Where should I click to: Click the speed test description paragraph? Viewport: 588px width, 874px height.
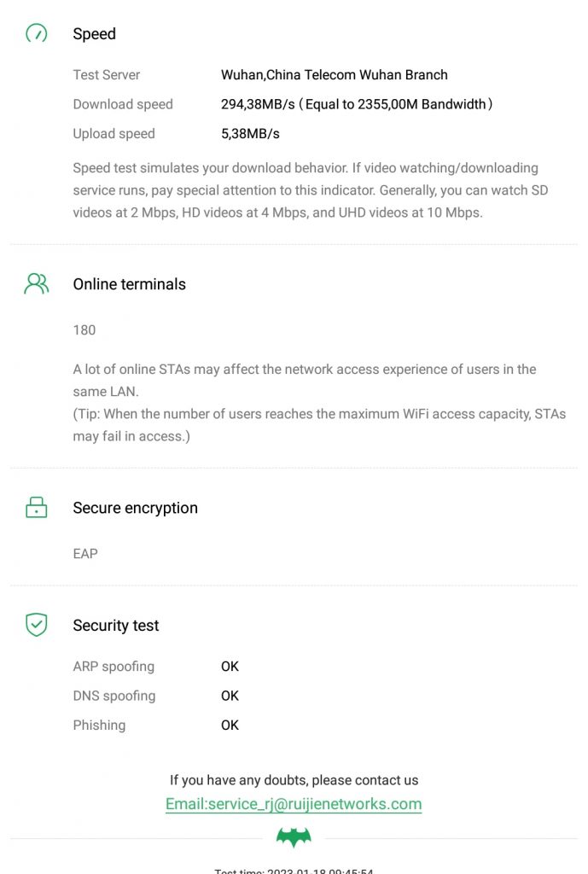click(x=311, y=190)
